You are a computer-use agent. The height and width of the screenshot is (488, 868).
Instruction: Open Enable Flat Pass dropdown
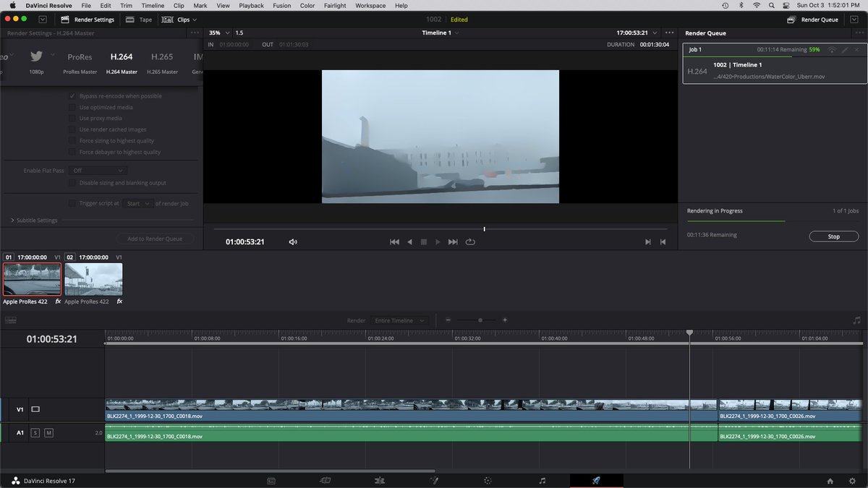(98, 171)
